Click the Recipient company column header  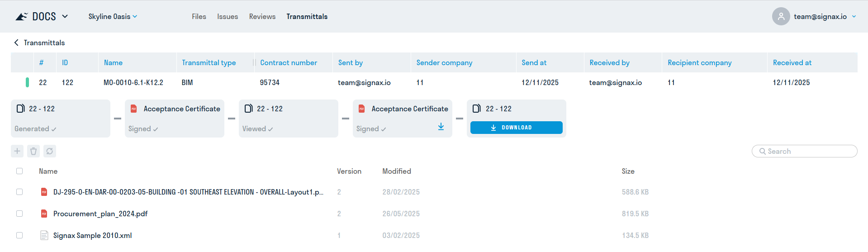click(699, 62)
